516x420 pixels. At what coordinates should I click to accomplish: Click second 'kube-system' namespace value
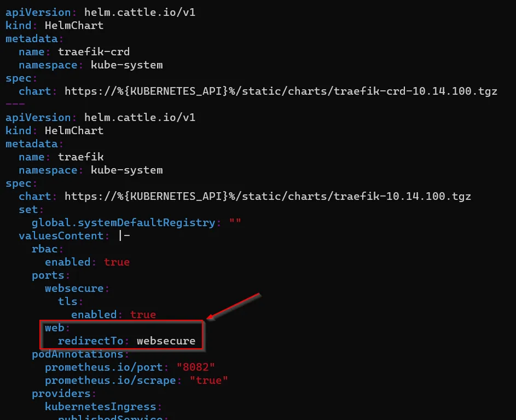coord(127,170)
